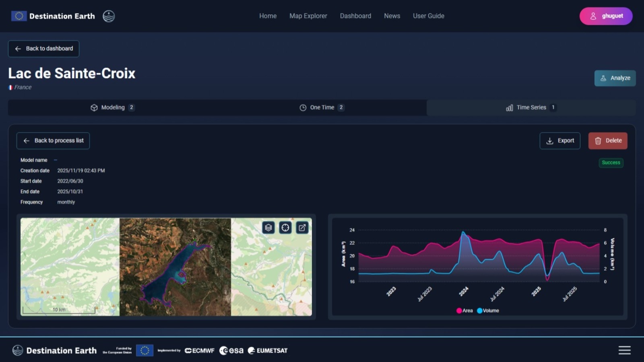Open map in external explorer icon
The image size is (644, 362).
pyautogui.click(x=302, y=228)
